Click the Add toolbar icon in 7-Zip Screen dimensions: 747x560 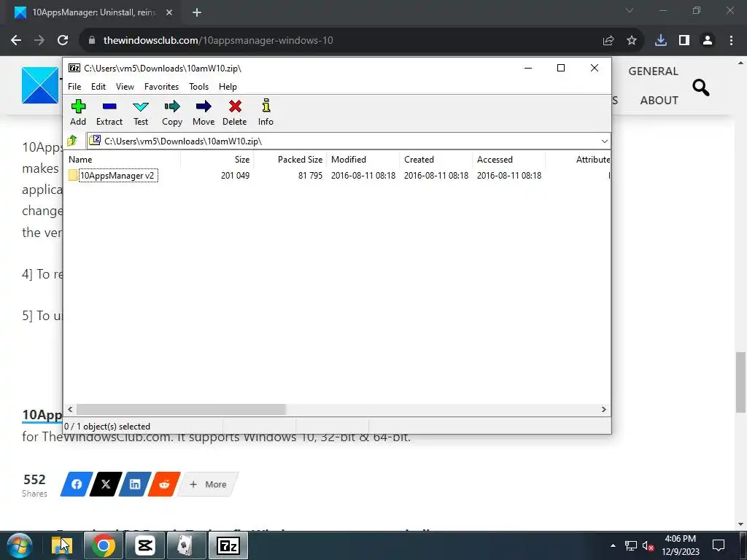point(78,112)
